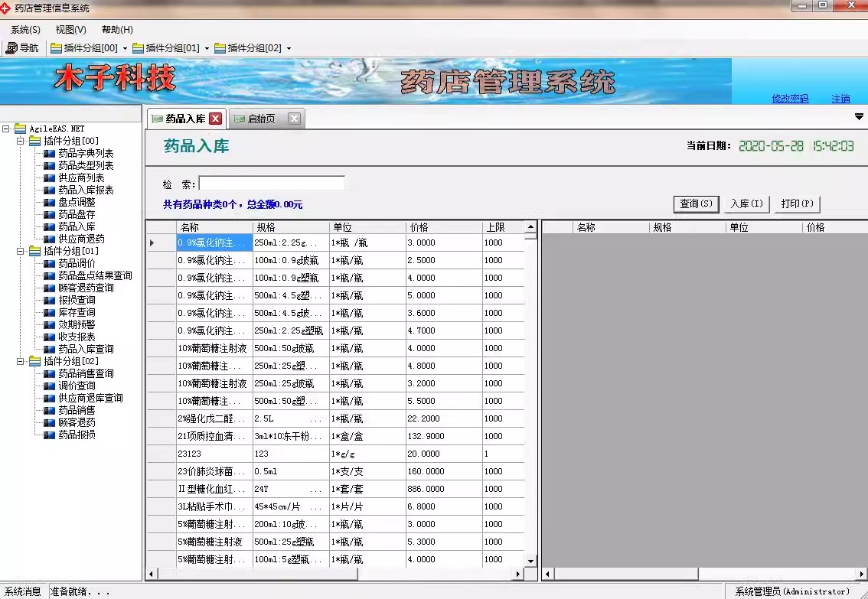Select the 23123 row name cell

[x=215, y=454]
